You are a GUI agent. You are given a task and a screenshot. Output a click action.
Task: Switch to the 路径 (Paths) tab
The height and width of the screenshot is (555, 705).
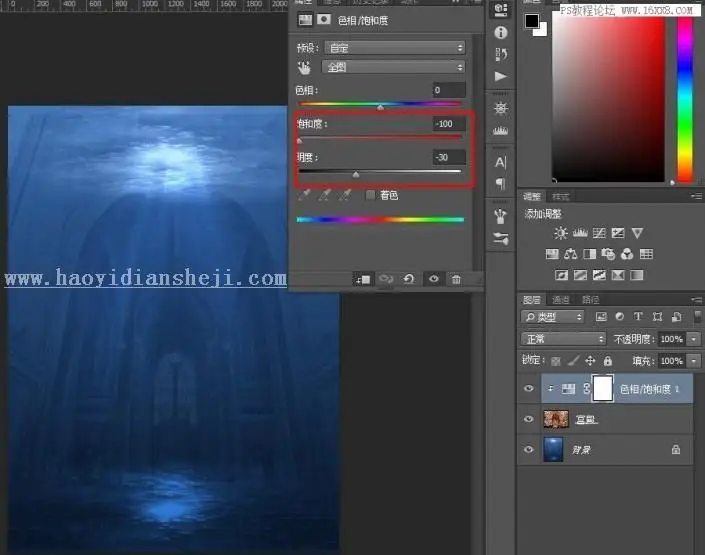(x=590, y=300)
